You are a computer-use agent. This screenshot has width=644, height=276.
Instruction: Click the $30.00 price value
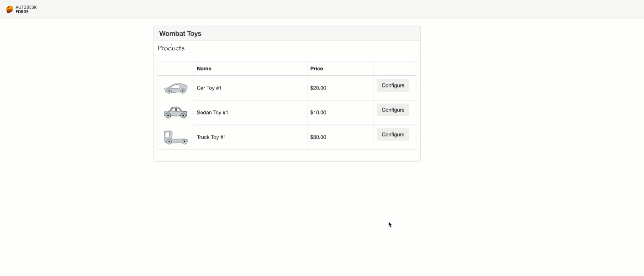point(318,137)
